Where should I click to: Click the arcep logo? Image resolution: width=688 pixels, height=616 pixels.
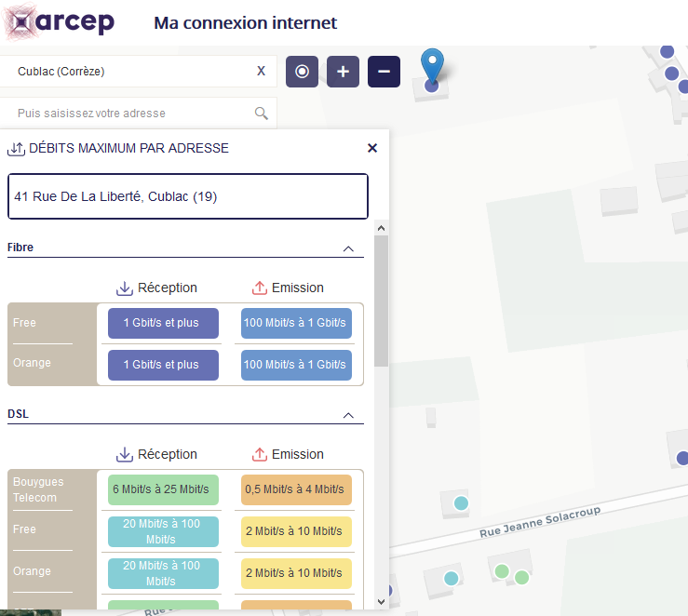coord(61,22)
